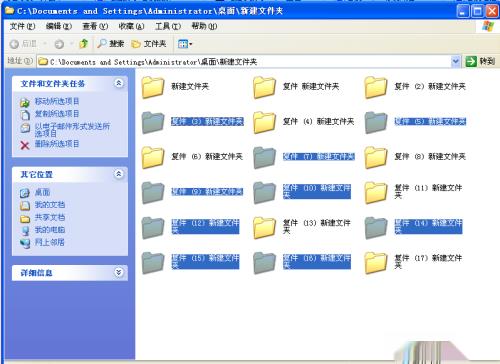Expand the 详细信息 panel
The width and height of the screenshot is (500, 364).
point(119,272)
